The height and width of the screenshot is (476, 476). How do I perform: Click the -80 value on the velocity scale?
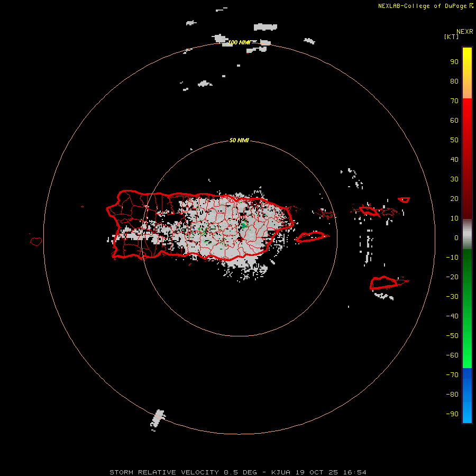pyautogui.click(x=452, y=395)
